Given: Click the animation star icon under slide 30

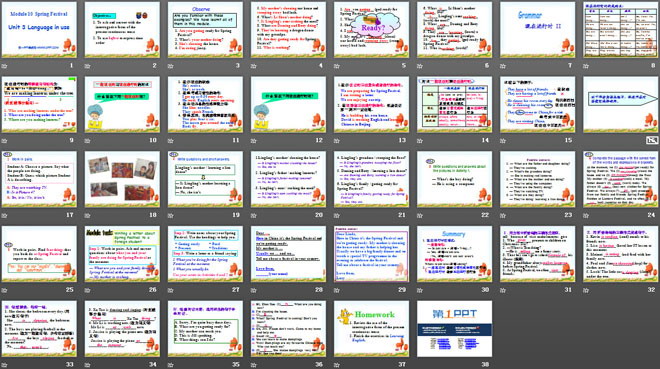Looking at the screenshot, I should point(420,290).
